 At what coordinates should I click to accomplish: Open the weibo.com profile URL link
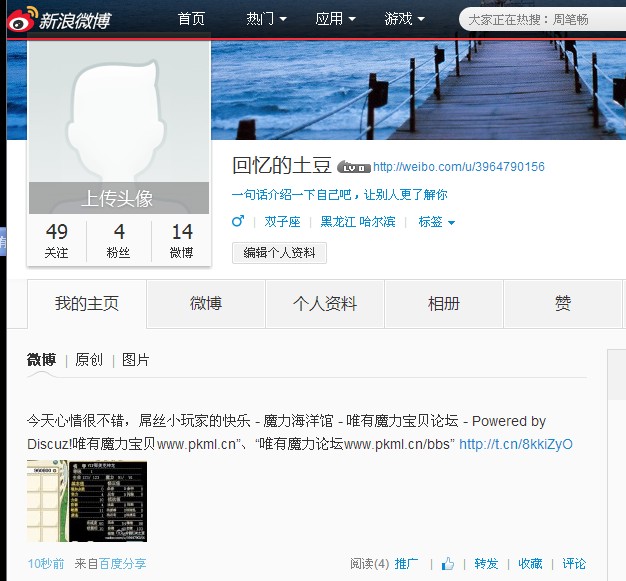pyautogui.click(x=458, y=167)
